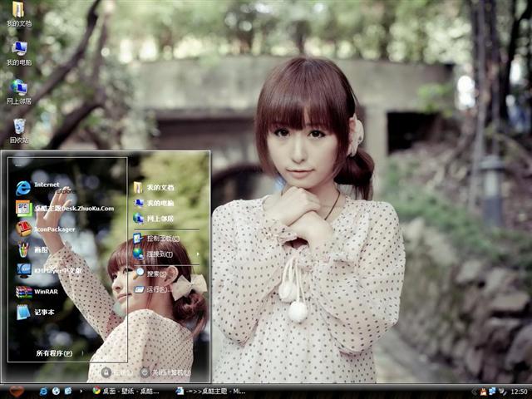The height and width of the screenshot is (399, 532).
Task: Click the globe quick launch icon
Action: coord(56,392)
